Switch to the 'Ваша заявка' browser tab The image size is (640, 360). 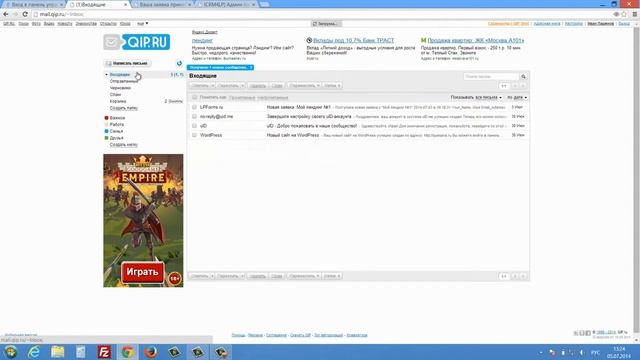coord(162,4)
